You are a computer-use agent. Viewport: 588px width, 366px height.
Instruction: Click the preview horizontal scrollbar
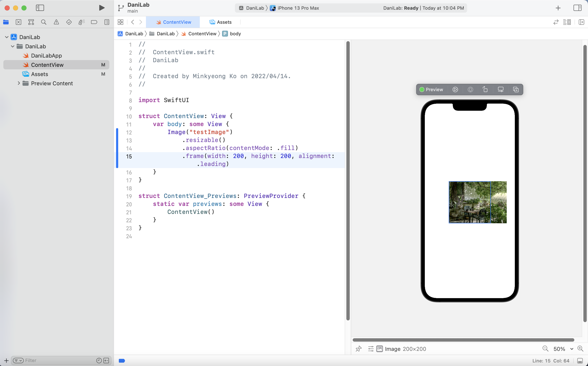[463, 340]
